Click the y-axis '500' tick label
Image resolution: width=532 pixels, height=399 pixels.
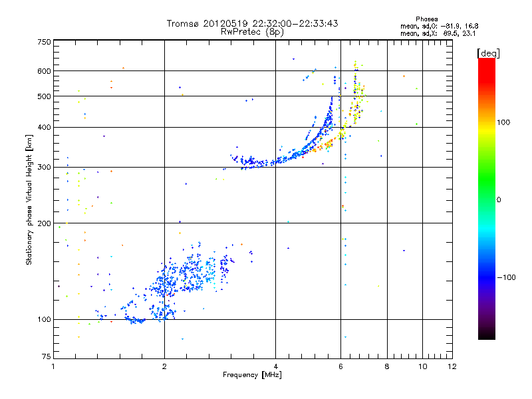tap(44, 96)
